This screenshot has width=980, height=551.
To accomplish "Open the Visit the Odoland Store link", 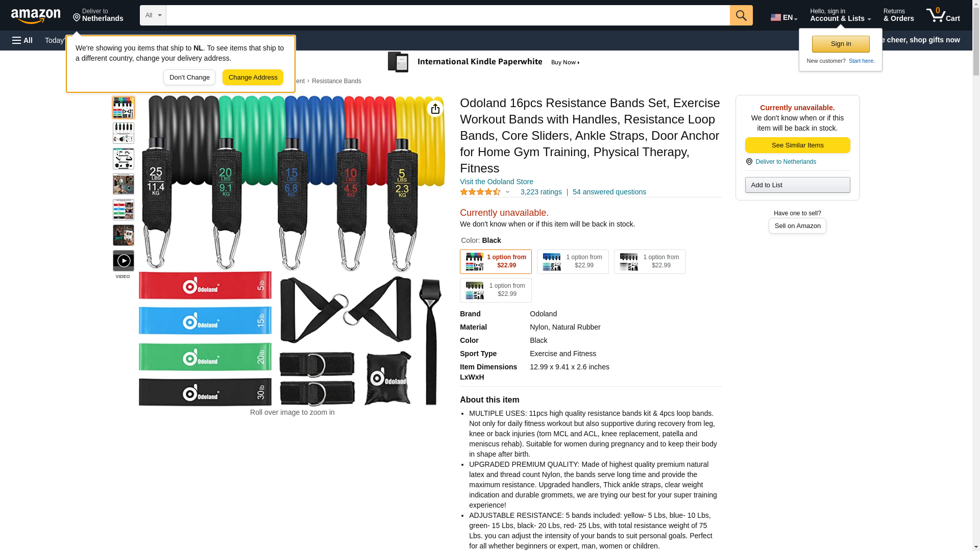I will (497, 182).
